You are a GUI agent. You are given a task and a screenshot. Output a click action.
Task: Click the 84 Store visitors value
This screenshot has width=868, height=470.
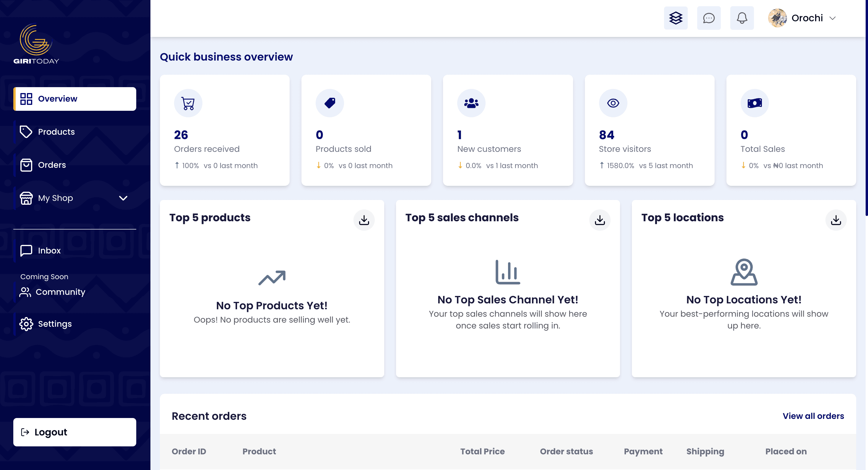[x=606, y=135]
